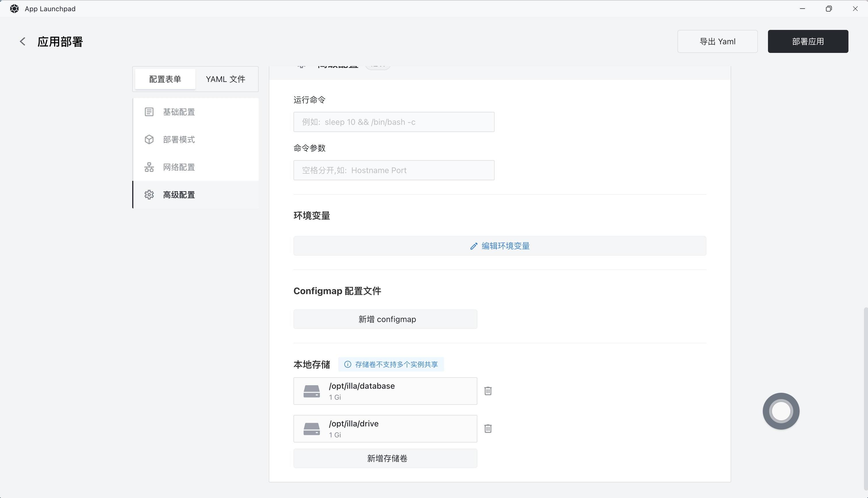Focus the 运行命令 input field
The width and height of the screenshot is (868, 498).
[x=394, y=122]
